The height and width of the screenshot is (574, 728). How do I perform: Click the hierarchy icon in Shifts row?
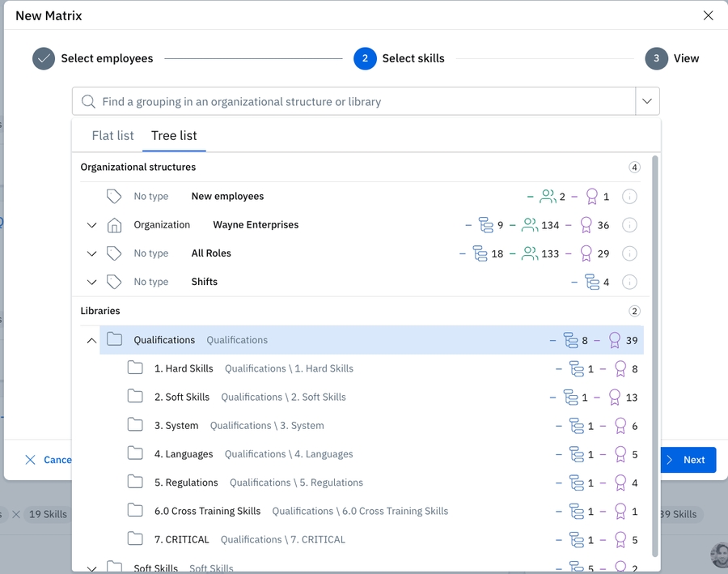pos(592,283)
